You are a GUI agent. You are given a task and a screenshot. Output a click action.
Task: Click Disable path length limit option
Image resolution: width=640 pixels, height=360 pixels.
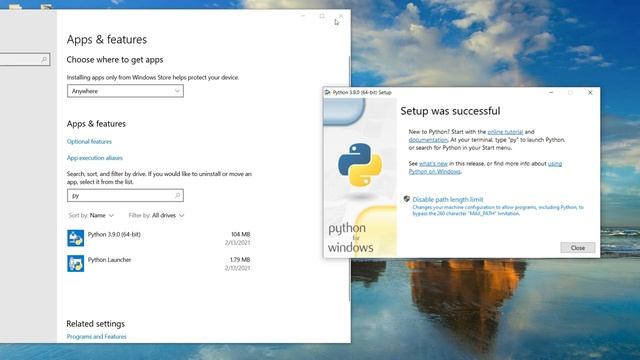click(448, 199)
